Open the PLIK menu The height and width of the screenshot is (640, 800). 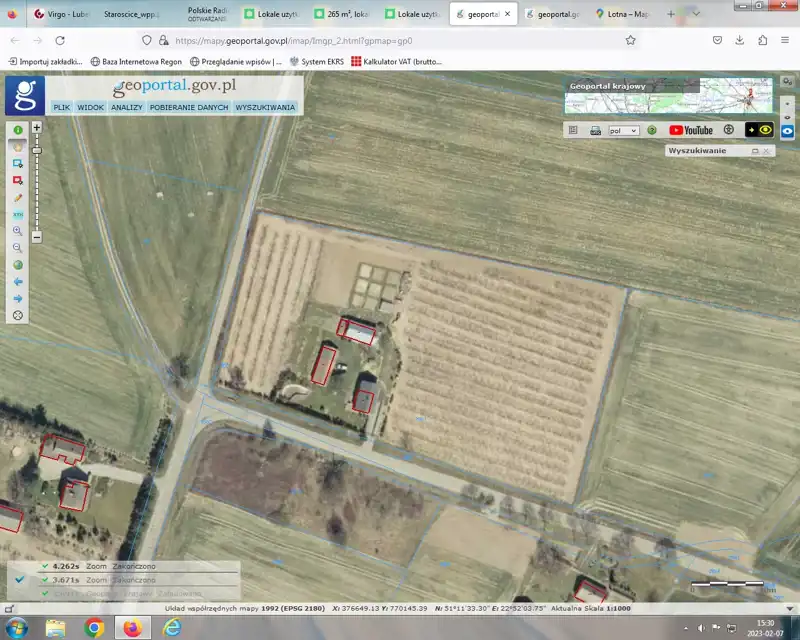61,107
